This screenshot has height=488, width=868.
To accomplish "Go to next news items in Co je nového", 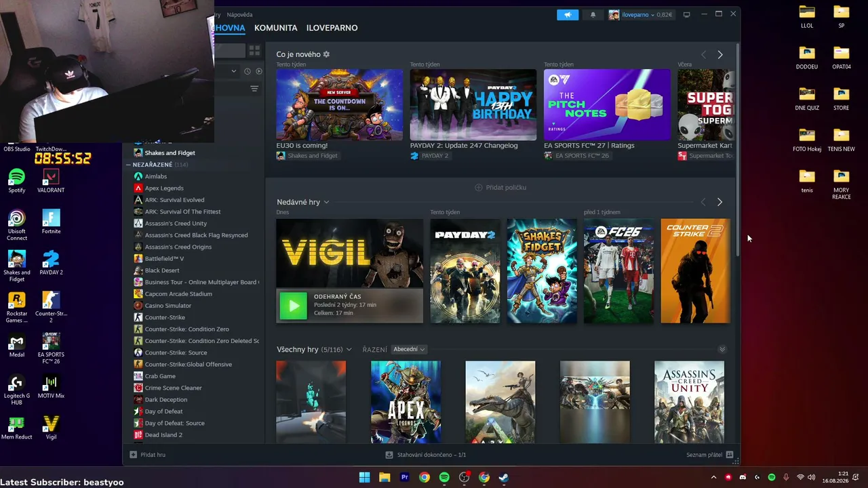I will (720, 54).
